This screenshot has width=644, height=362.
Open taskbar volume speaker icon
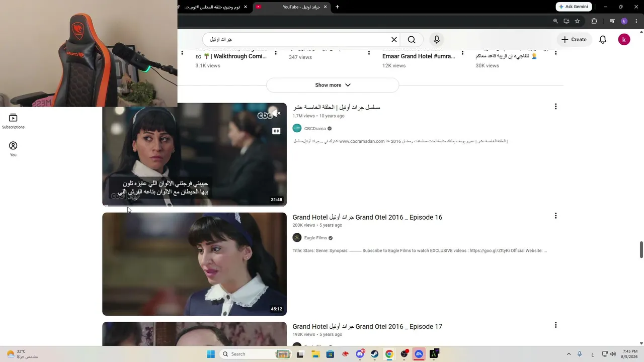point(613,354)
